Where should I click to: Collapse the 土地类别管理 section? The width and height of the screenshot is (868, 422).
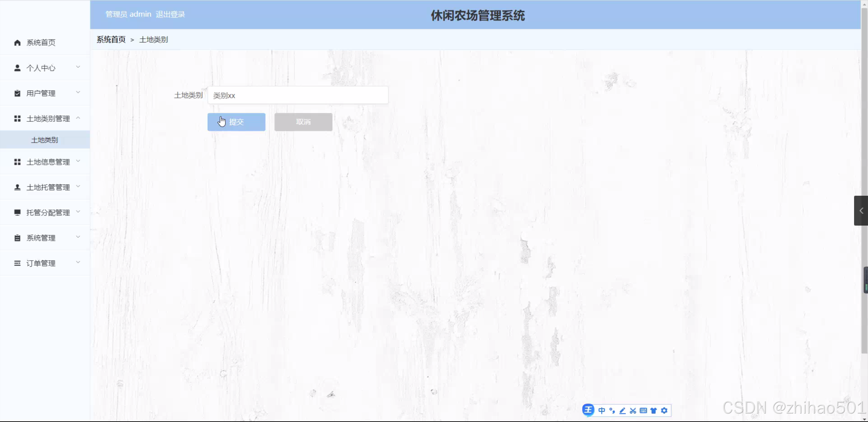pos(78,118)
